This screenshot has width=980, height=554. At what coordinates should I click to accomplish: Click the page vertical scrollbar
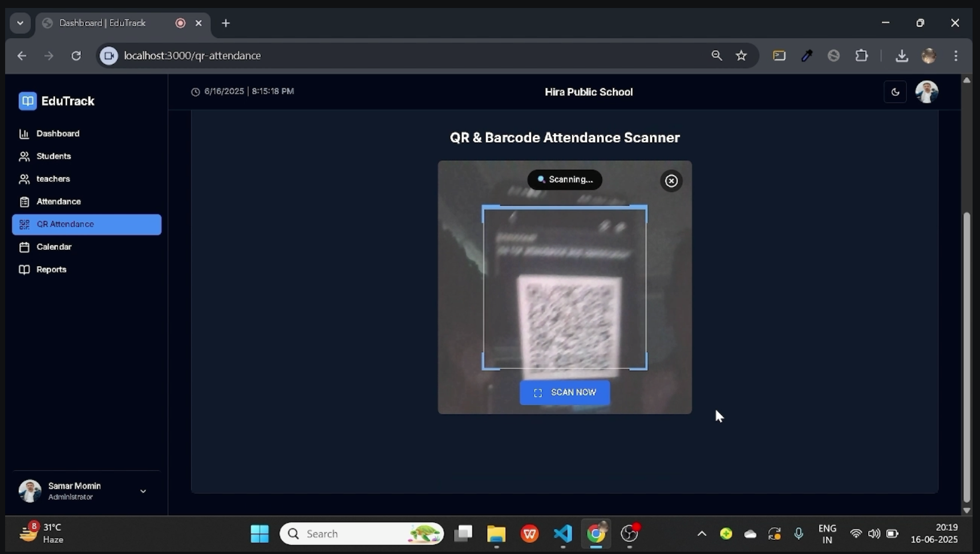click(966, 353)
